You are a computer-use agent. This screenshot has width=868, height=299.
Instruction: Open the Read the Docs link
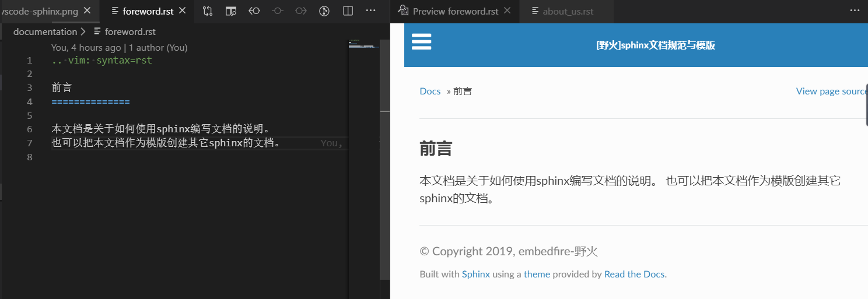tap(634, 274)
